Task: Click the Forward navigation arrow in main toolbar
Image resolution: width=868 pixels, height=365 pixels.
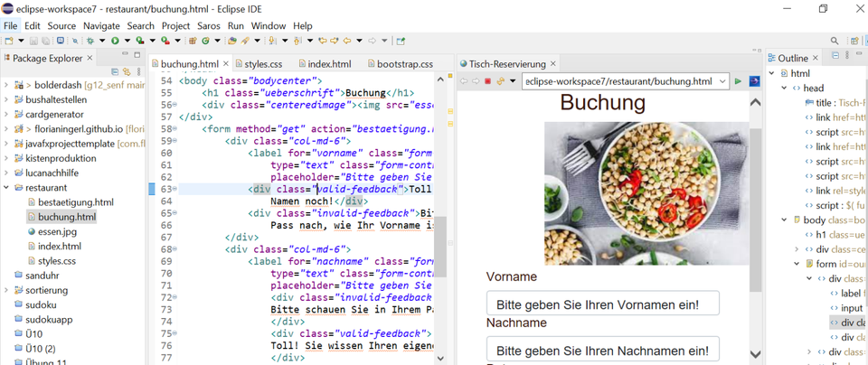Action: pyautogui.click(x=373, y=41)
